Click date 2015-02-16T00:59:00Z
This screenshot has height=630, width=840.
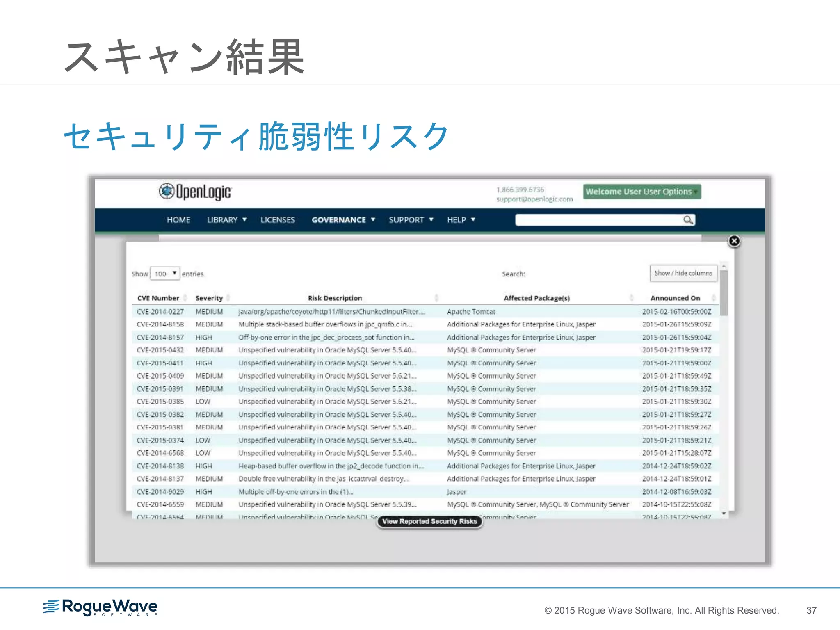coord(677,312)
